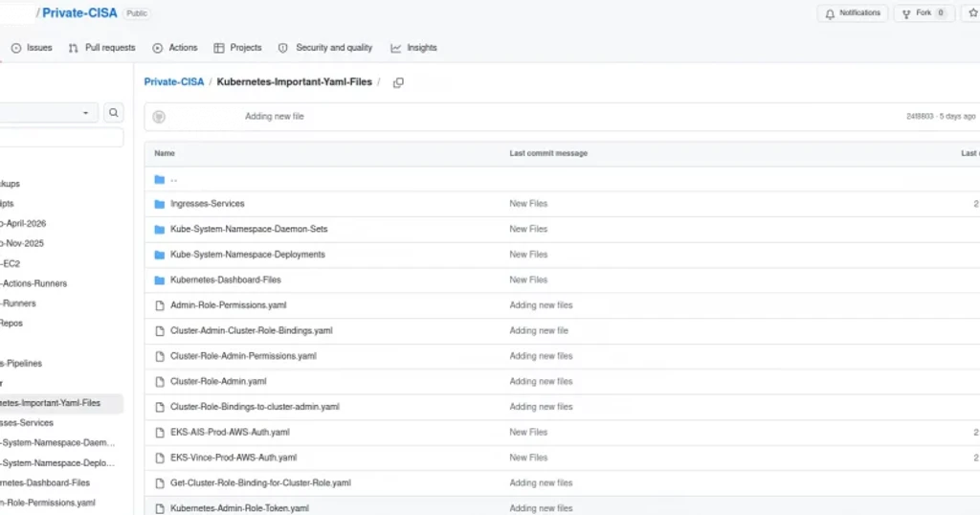Open 'New Files' commit for EKS-AIS-Prod-AWS-Auth.yaml
The width and height of the screenshot is (980, 515).
(x=528, y=432)
